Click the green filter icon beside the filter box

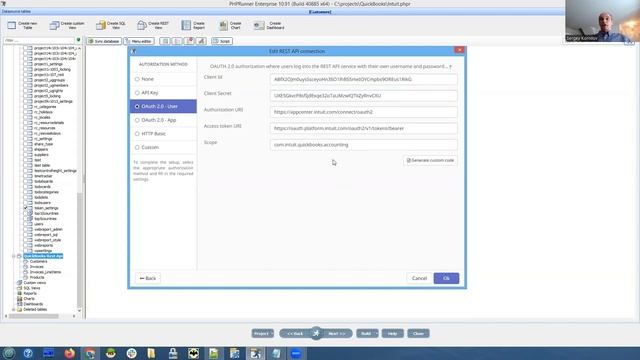pyautogui.click(x=78, y=40)
